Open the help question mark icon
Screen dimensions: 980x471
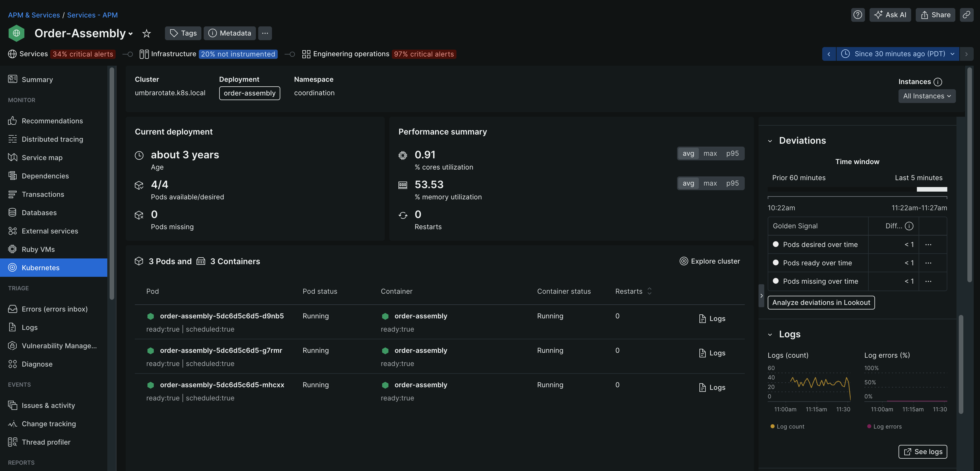(857, 15)
